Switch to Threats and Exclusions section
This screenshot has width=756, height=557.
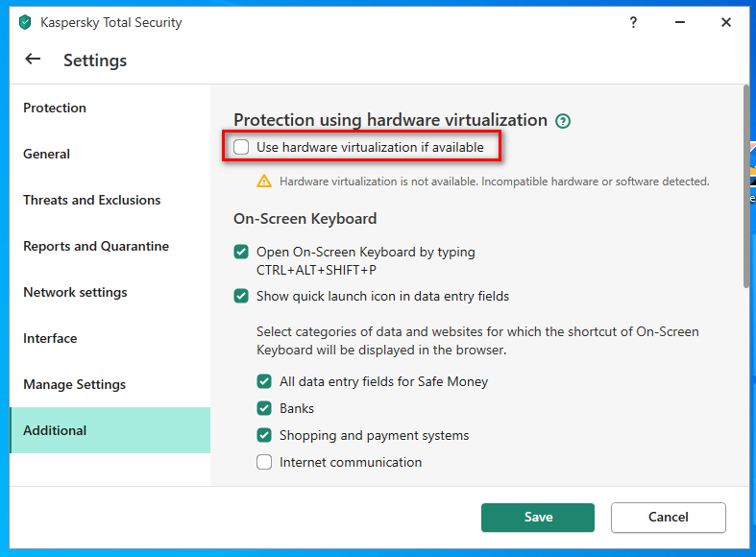point(91,200)
